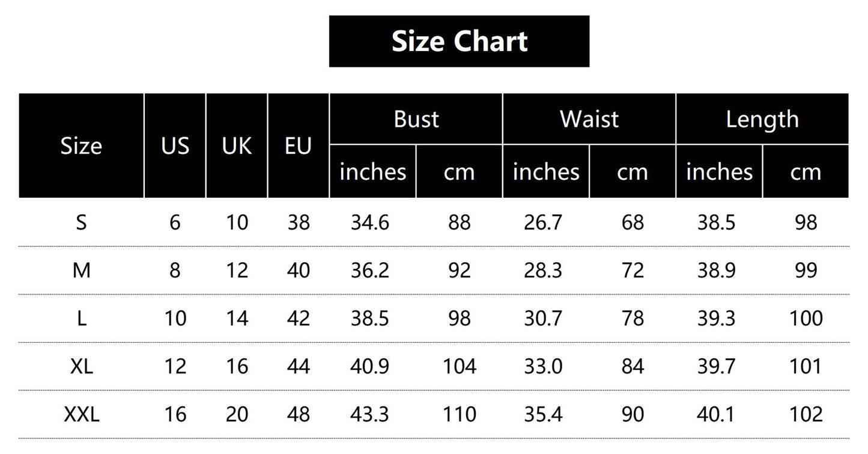Select length value 40.1 in XXL row
Viewport: 868px width, 454px height.
point(717,414)
